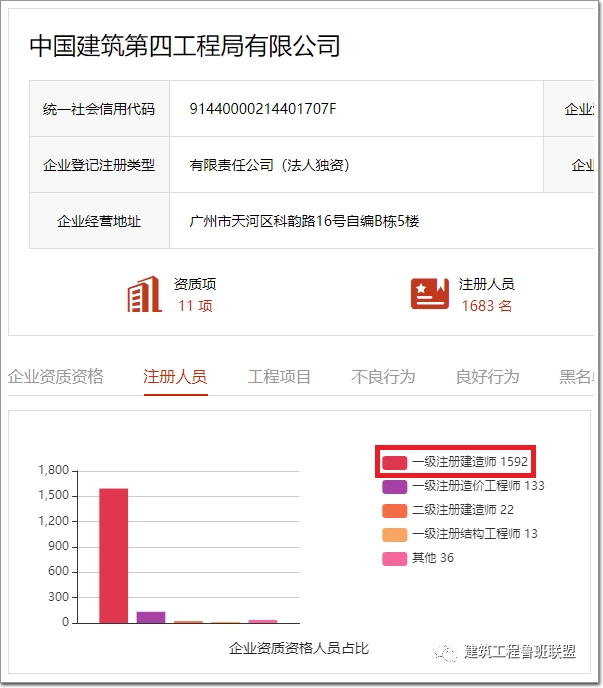Screen dimensions: 603x688
Task: Click the purple swatch for 一级注册造价工程师
Action: (395, 487)
